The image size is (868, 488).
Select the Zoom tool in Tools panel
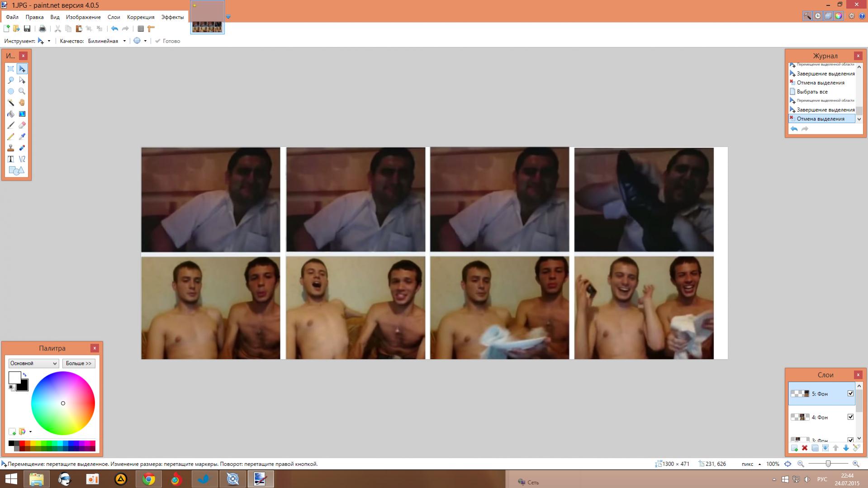point(22,91)
